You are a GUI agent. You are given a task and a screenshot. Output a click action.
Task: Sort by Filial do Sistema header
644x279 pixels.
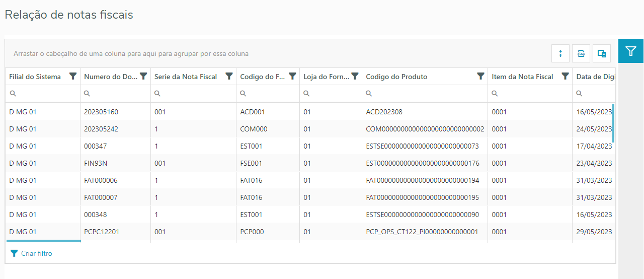(x=35, y=77)
